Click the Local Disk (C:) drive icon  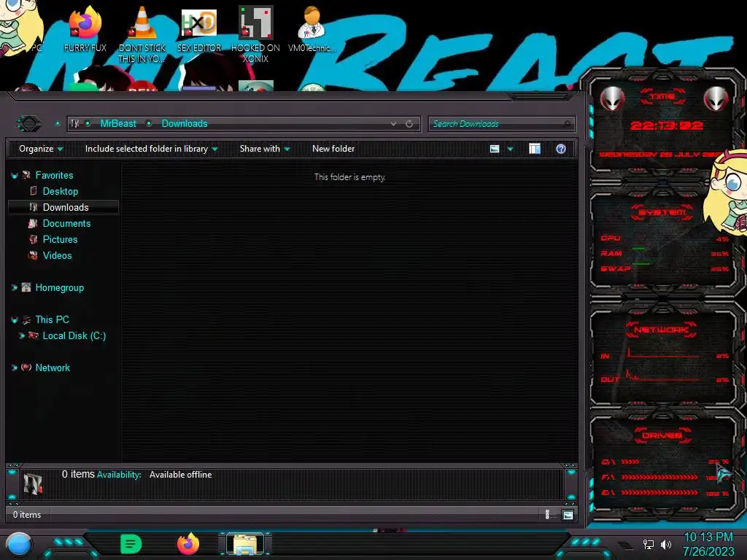(34, 335)
